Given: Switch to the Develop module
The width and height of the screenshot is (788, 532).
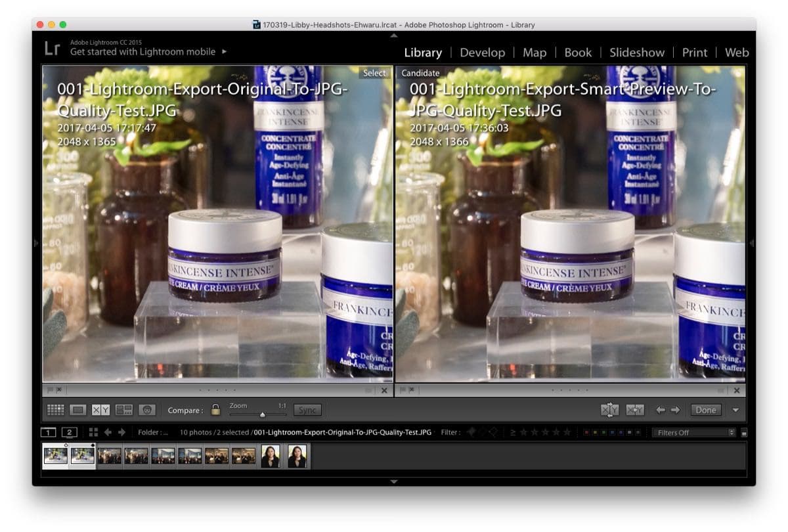Looking at the screenshot, I should tap(482, 53).
